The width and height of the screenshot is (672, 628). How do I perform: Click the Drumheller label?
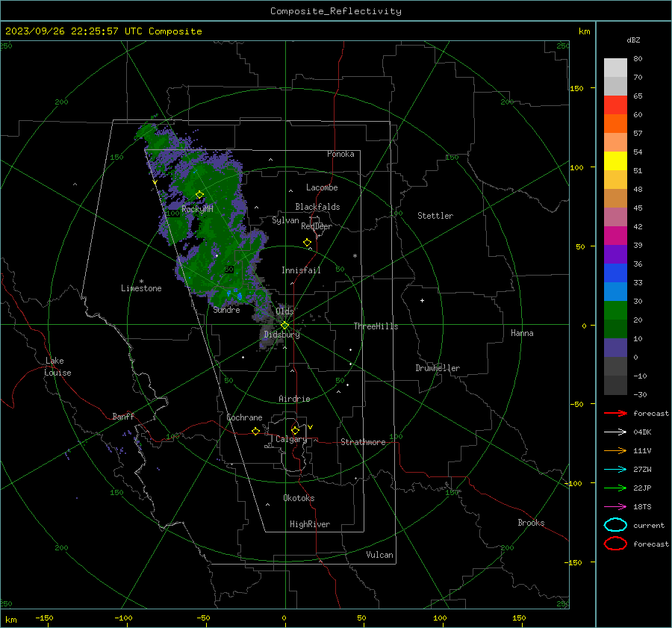click(438, 368)
